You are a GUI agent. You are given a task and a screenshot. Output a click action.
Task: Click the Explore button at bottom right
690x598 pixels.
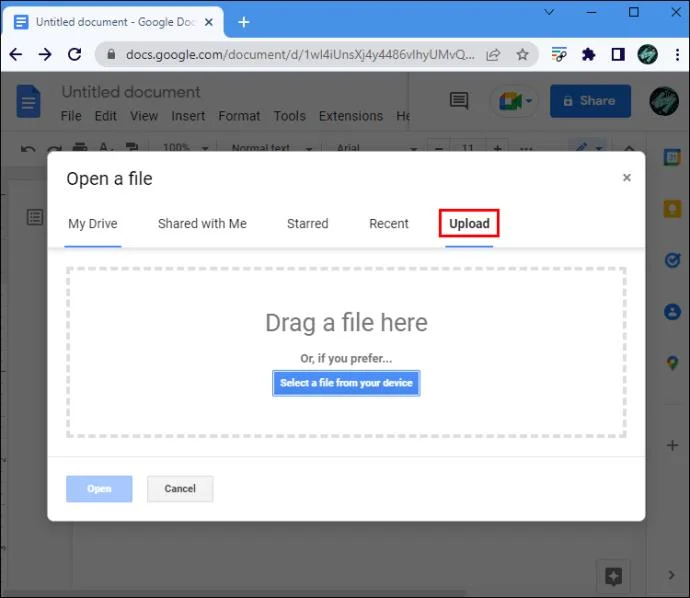[x=613, y=576]
